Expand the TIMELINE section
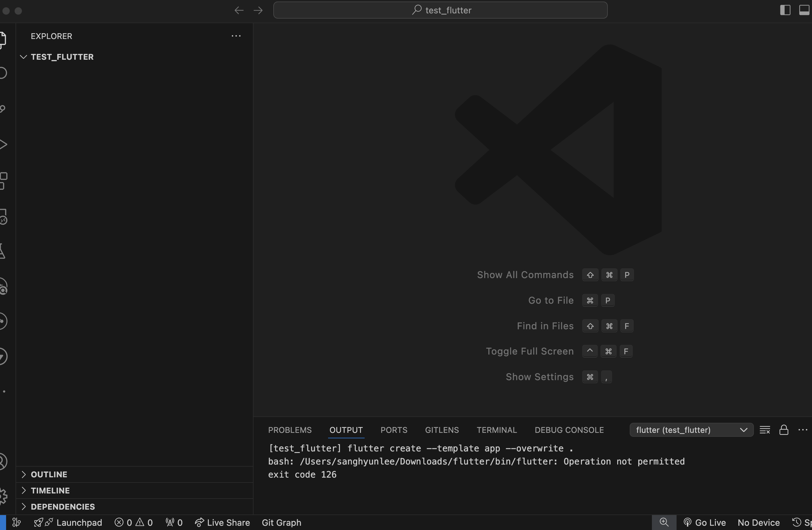Image resolution: width=812 pixels, height=530 pixels. [x=134, y=490]
